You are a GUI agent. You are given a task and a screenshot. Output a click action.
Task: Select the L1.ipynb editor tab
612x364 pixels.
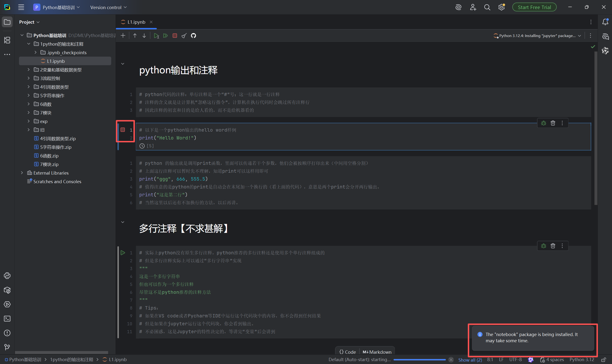click(x=136, y=22)
